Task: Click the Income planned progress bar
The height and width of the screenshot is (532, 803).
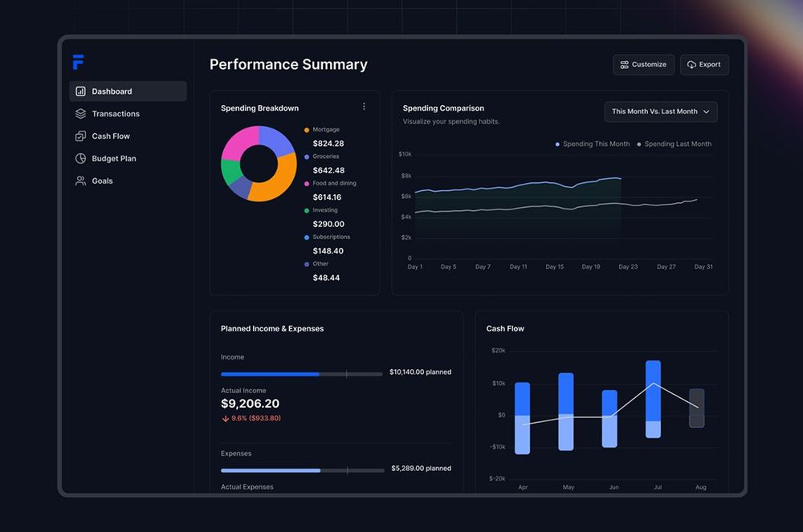Action: [x=302, y=374]
